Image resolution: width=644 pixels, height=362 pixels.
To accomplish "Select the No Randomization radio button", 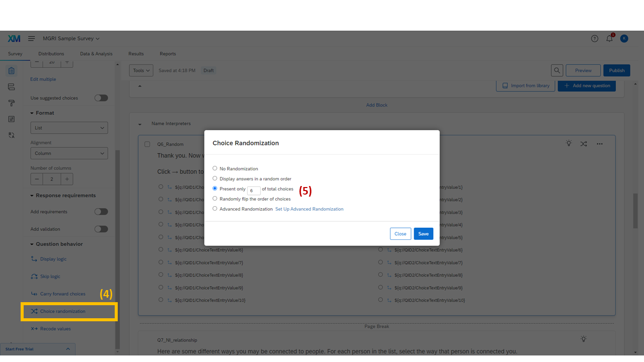I will point(215,168).
